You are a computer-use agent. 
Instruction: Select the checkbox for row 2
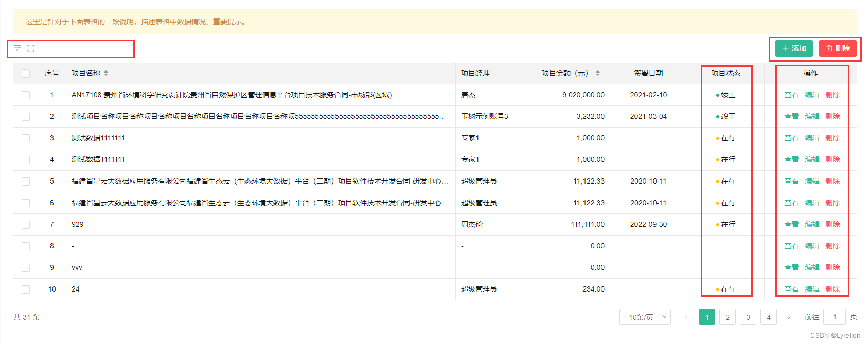click(x=26, y=116)
